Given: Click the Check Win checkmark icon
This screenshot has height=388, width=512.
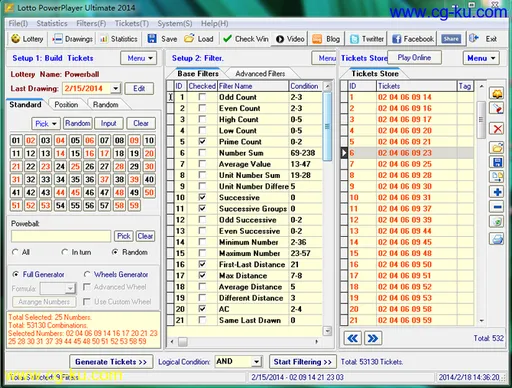Looking at the screenshot, I should [227, 39].
